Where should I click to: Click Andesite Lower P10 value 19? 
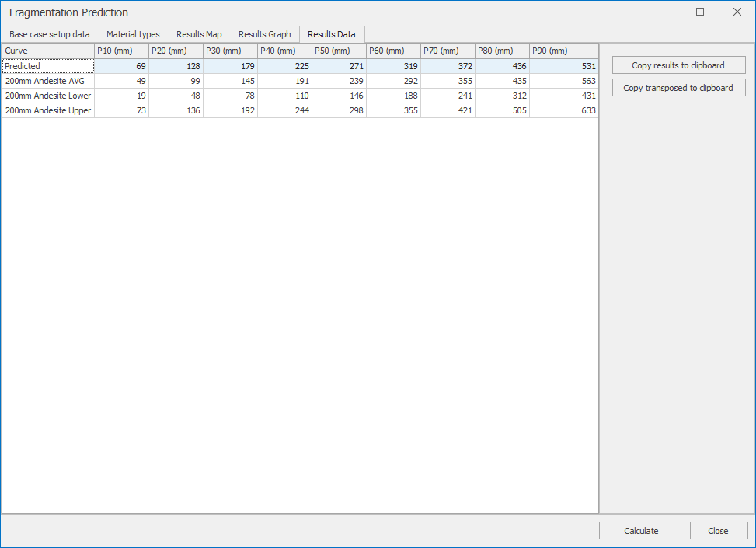(x=121, y=96)
